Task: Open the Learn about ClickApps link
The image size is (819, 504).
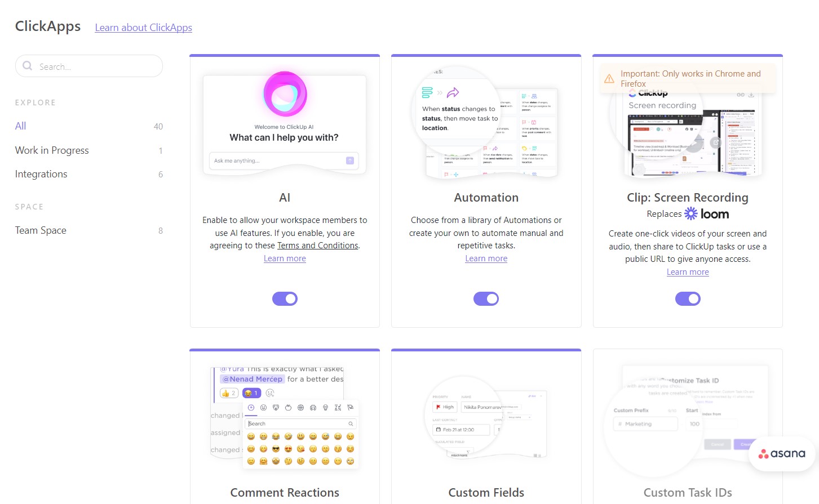Action: pyautogui.click(x=143, y=27)
